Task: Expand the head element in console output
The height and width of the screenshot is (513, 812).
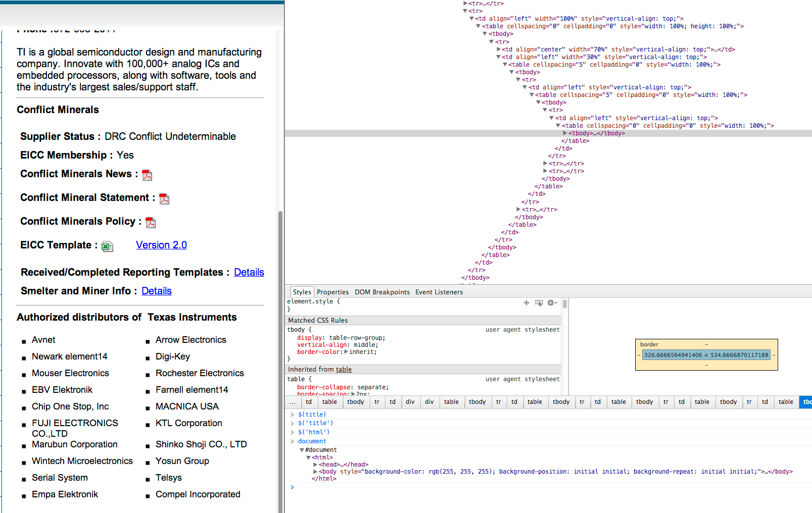Action: tap(315, 465)
